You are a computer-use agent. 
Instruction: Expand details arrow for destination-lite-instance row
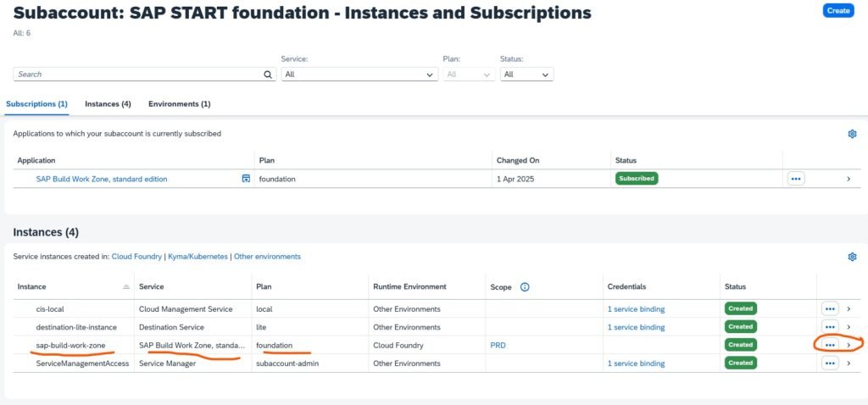coord(849,327)
